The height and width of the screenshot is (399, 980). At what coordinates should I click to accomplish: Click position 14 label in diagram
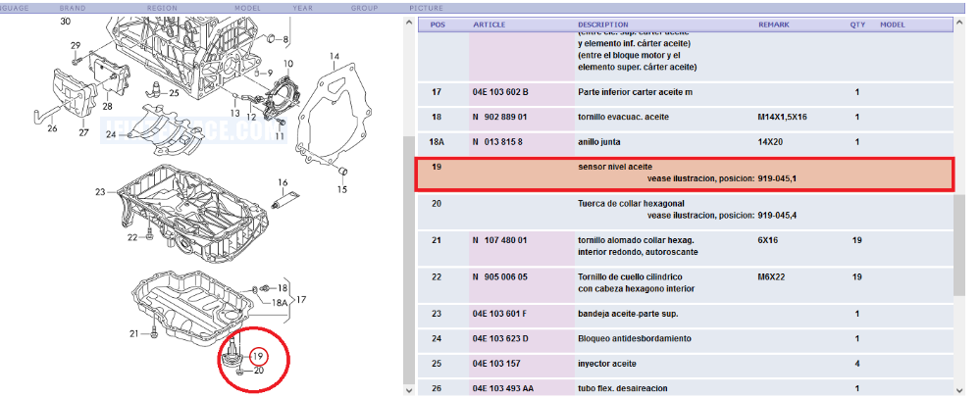coord(335,57)
